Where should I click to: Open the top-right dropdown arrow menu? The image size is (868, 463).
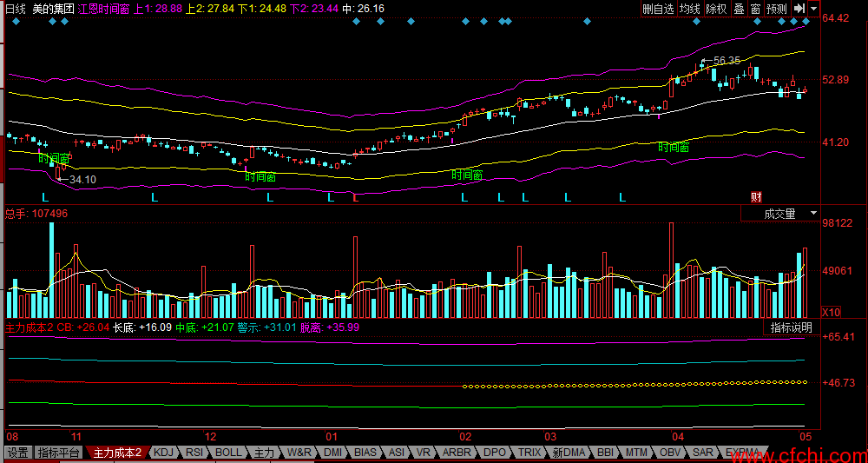(x=813, y=9)
